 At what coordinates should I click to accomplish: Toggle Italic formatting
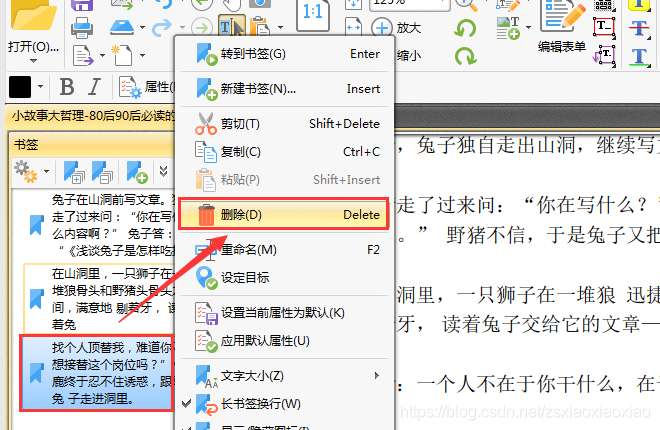coord(95,87)
